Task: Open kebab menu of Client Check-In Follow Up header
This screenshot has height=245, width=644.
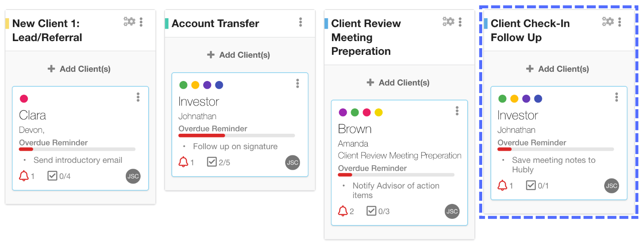Action: point(620,22)
